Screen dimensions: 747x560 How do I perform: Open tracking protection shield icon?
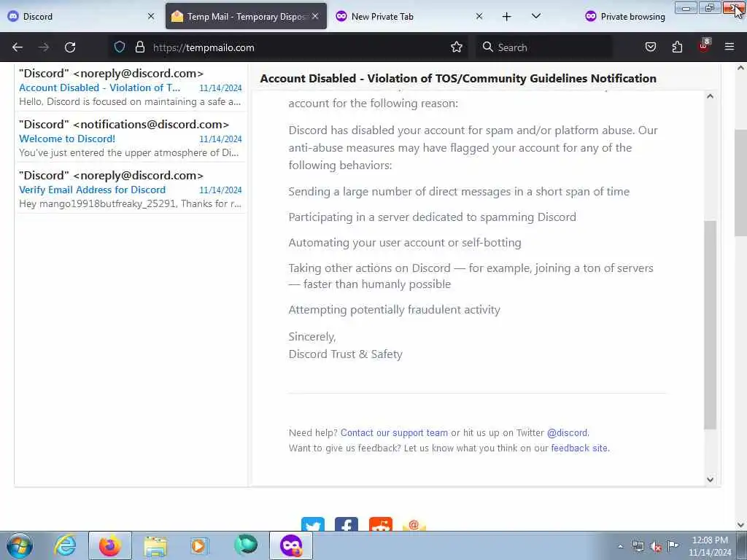120,47
